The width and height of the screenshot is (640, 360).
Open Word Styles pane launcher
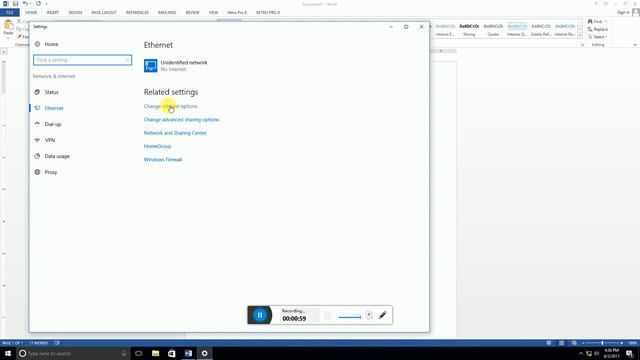click(x=582, y=45)
